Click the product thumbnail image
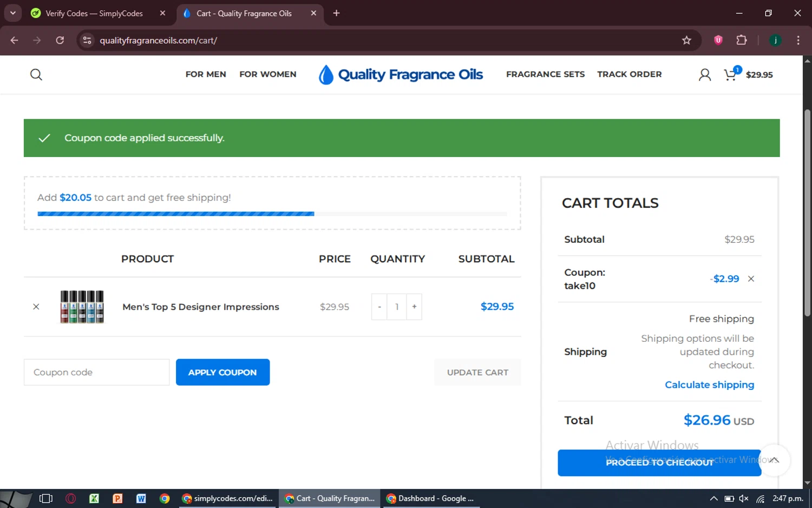Screen dimensions: 812x508 pyautogui.click(x=82, y=307)
